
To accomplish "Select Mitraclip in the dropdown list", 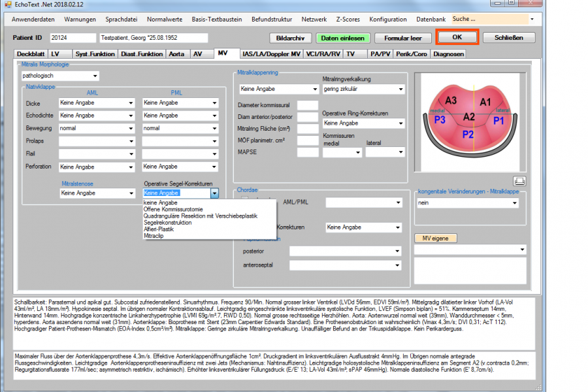I will (x=154, y=236).
